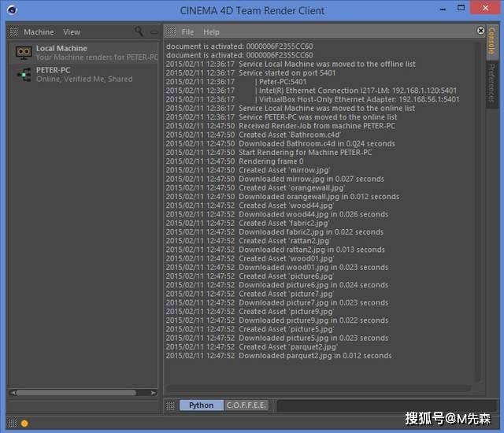This screenshot has width=504, height=433.
Task: Open the File menu
Action: (187, 31)
